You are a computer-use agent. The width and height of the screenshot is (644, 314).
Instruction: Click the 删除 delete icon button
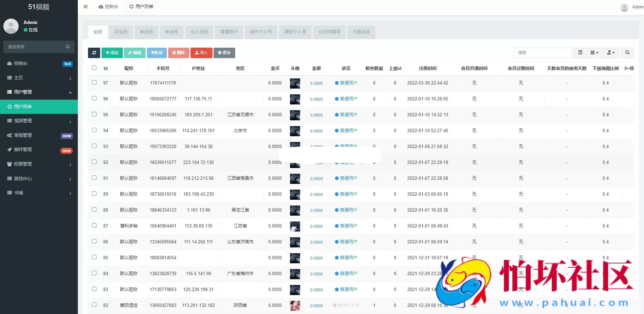click(178, 53)
